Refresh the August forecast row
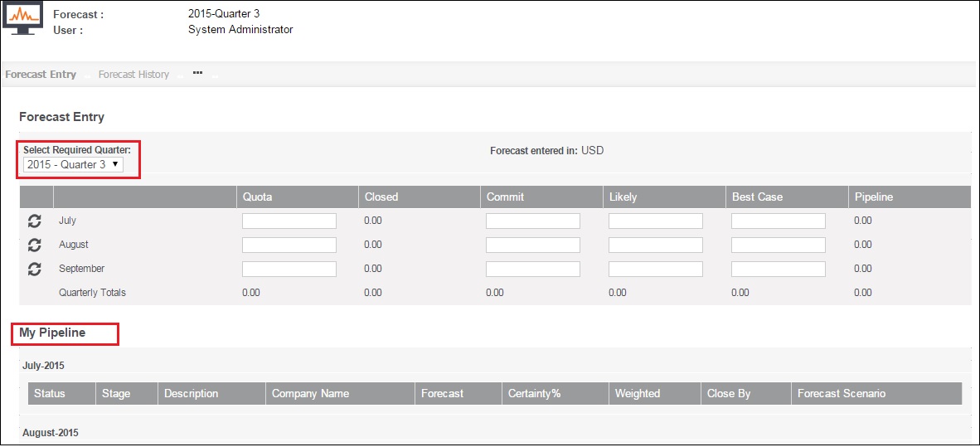The height and width of the screenshot is (447, 980). click(x=35, y=245)
